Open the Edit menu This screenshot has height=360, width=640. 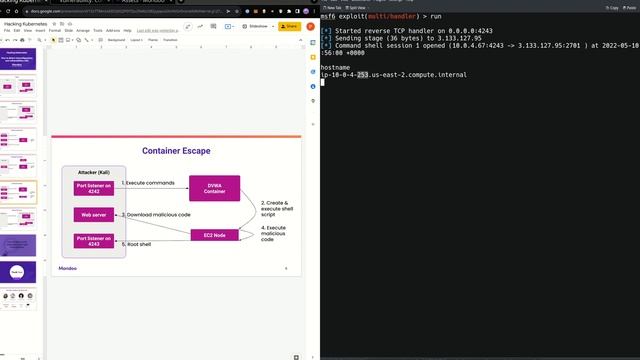(x=17, y=31)
